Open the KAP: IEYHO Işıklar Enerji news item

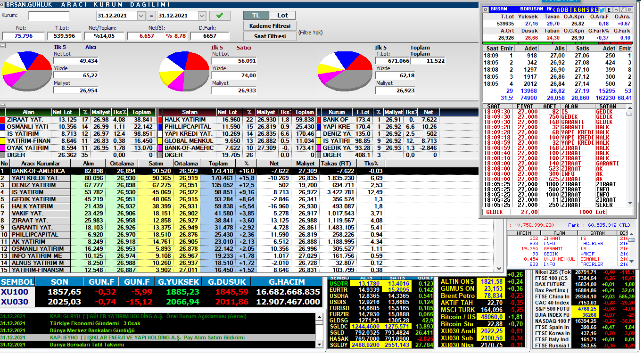158,338
